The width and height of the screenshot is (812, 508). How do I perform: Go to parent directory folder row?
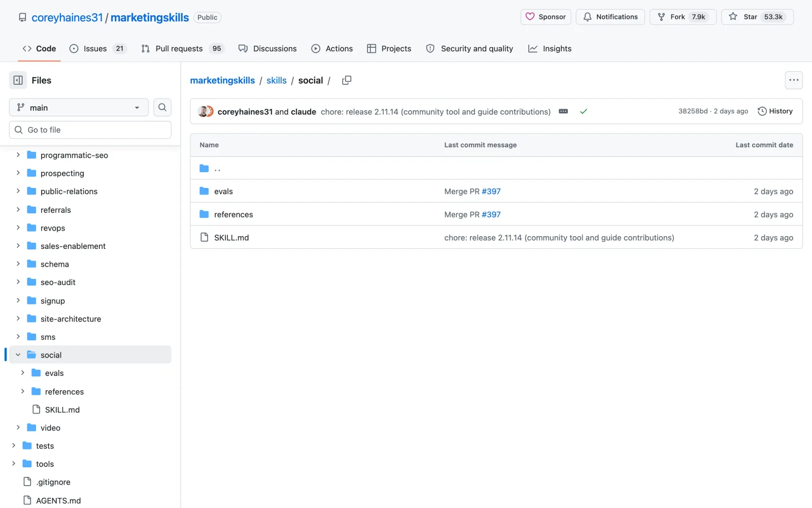pyautogui.click(x=496, y=168)
